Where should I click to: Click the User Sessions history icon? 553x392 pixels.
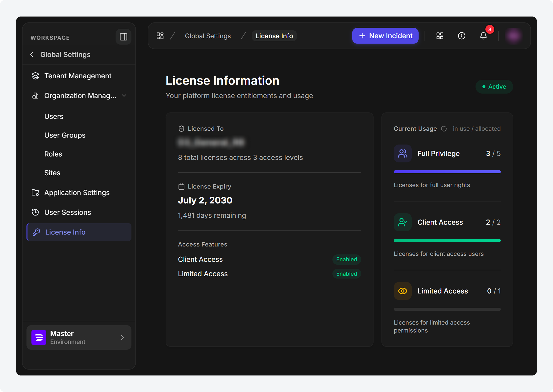point(35,212)
